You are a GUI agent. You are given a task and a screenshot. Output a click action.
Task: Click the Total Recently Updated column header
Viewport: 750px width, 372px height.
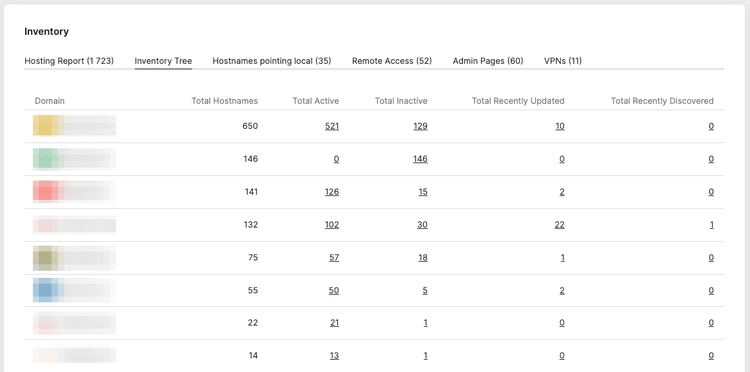pos(518,101)
